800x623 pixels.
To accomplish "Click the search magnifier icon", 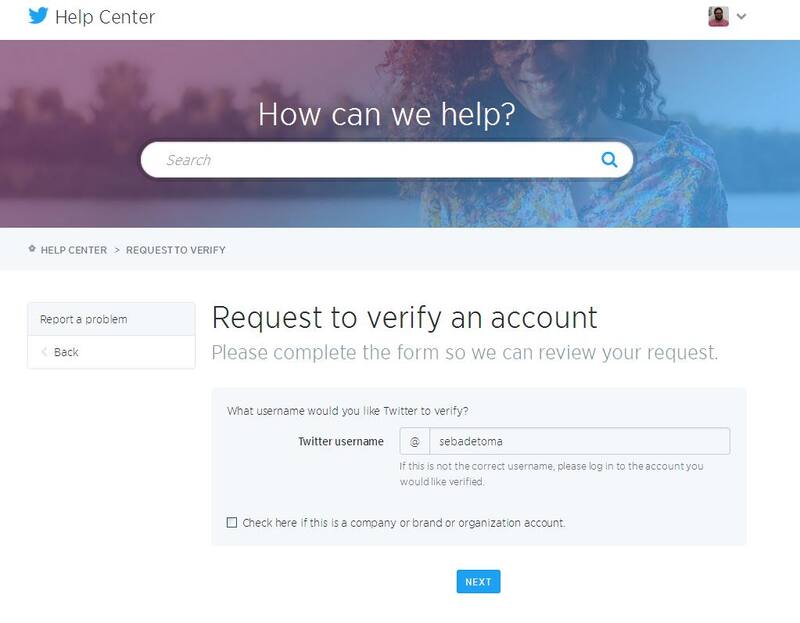I will [609, 159].
